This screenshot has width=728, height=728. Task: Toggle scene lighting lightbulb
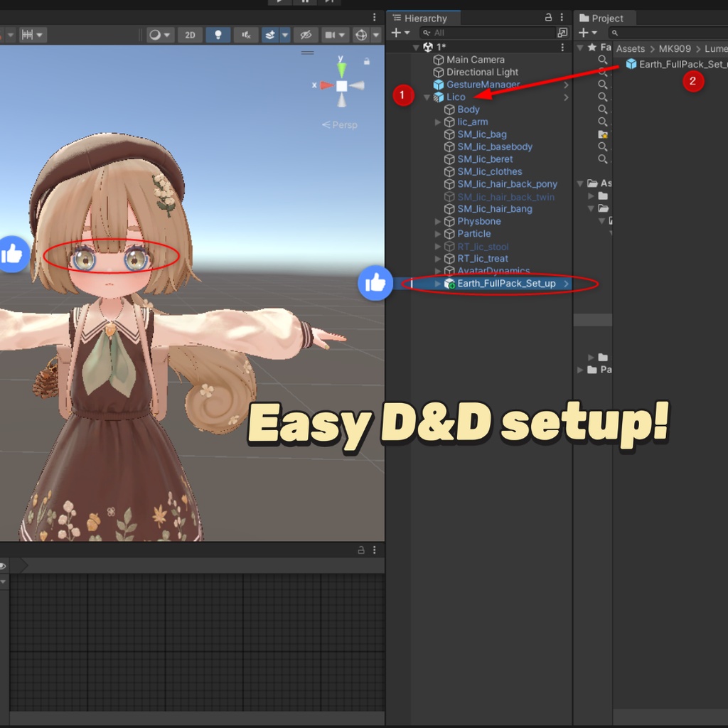click(218, 35)
